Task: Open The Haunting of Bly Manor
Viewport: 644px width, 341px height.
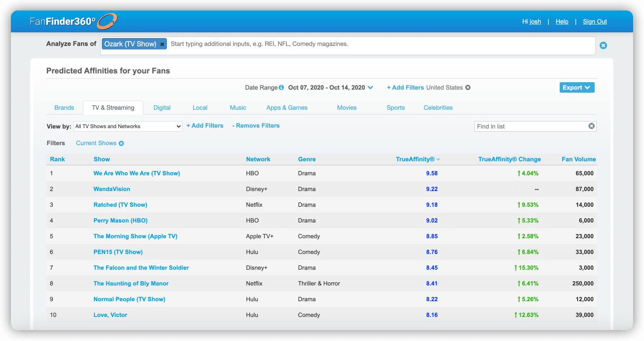Action: click(x=131, y=283)
